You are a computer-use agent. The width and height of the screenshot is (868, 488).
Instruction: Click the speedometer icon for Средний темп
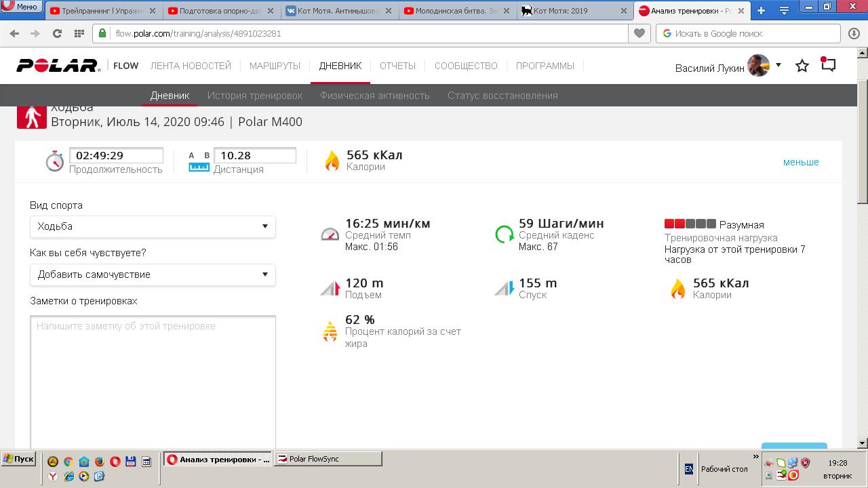[330, 234]
